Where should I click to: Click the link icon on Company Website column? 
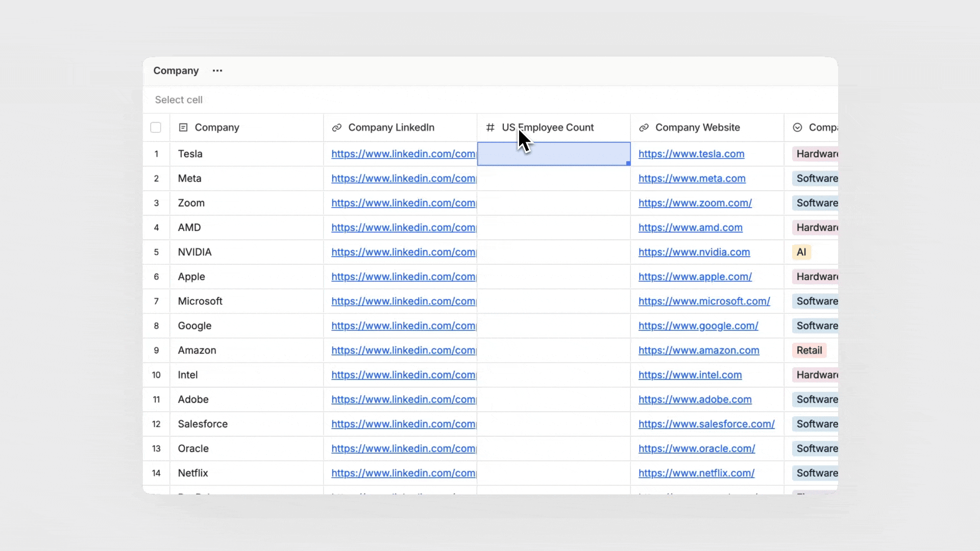(644, 128)
